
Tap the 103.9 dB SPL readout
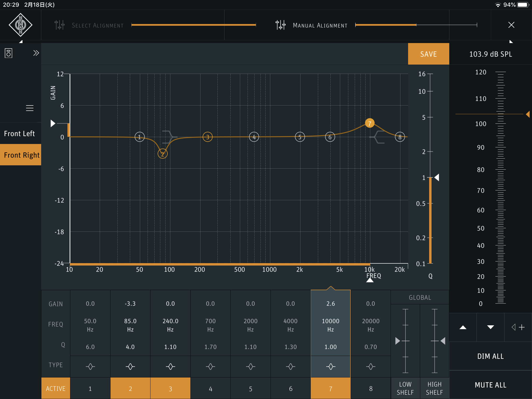point(490,54)
